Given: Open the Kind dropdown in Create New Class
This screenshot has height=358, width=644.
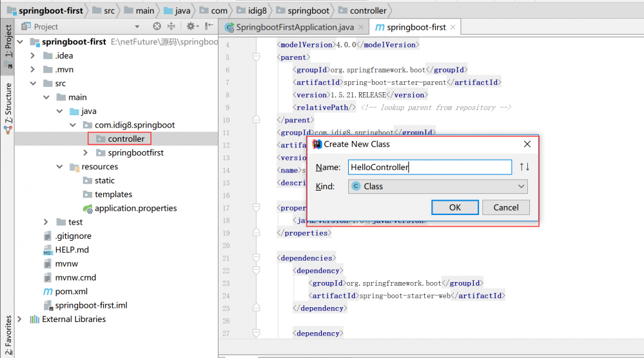Looking at the screenshot, I should [438, 187].
